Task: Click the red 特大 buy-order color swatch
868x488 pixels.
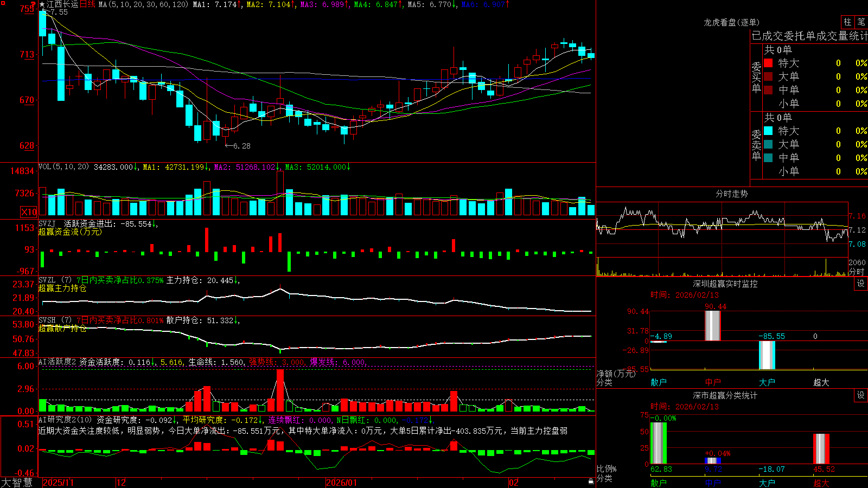Action: (768, 63)
